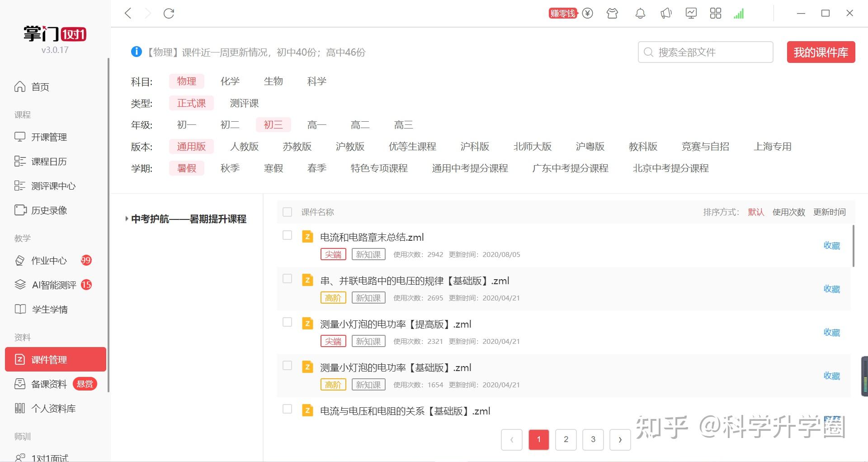The height and width of the screenshot is (462, 868).
Task: Choose the 竞赛与自招 edition
Action: 705,147
